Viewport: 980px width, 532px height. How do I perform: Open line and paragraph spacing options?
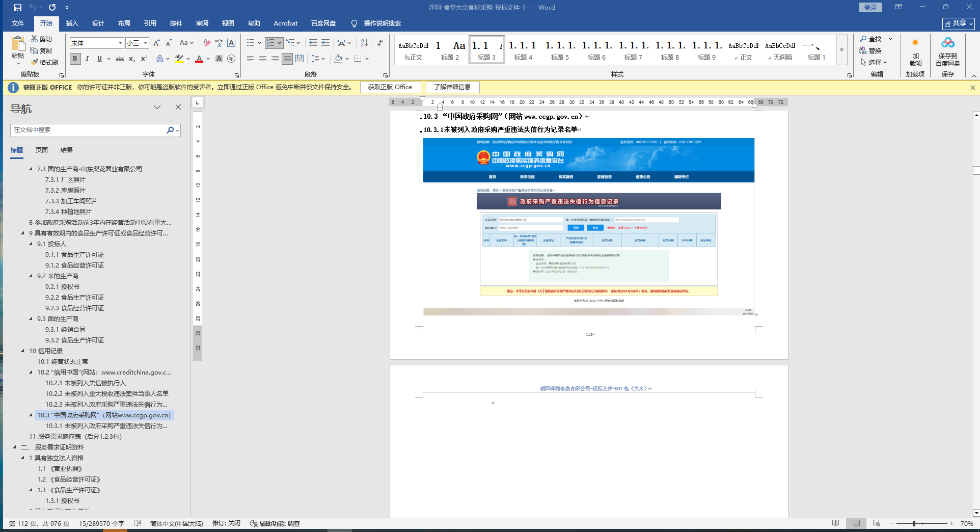318,59
